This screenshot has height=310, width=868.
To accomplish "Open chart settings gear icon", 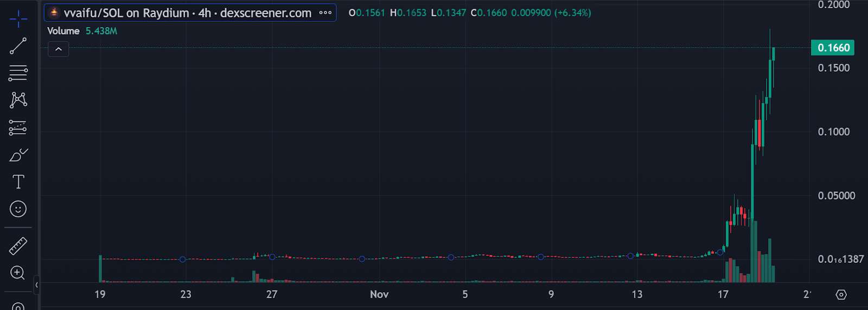I will point(841,295).
